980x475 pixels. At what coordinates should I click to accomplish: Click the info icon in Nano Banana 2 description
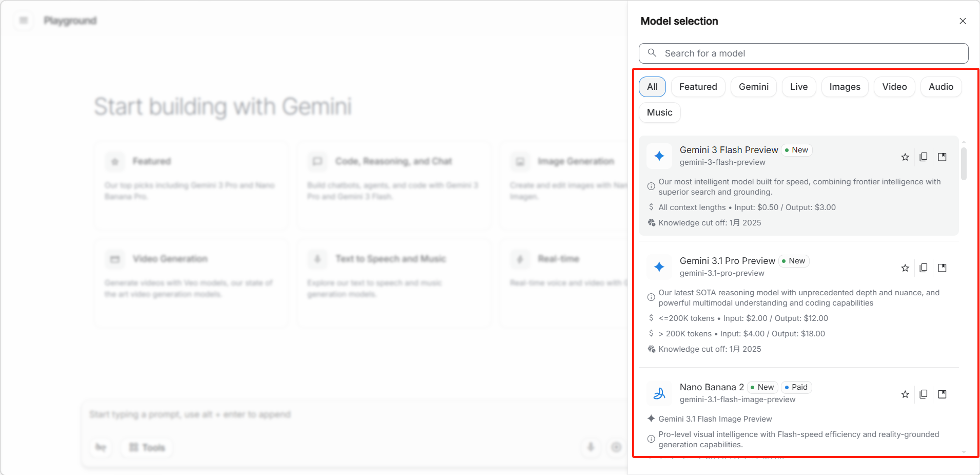coord(651,439)
